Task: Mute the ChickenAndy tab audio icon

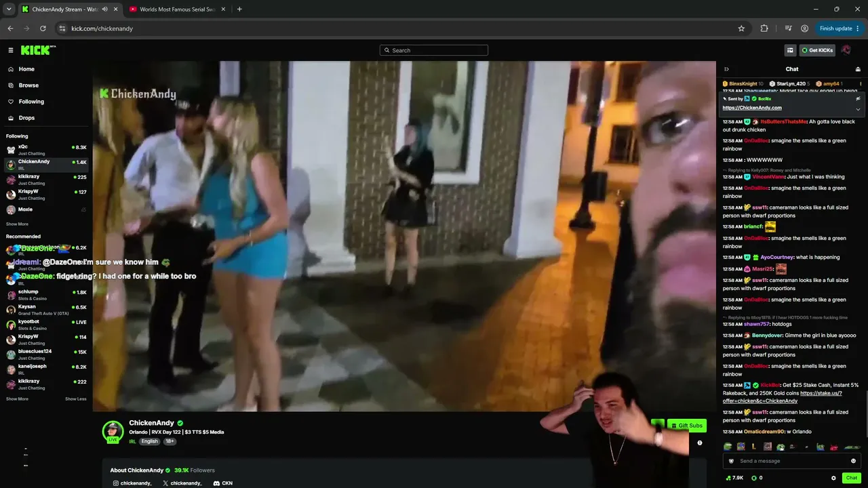Action: point(104,9)
